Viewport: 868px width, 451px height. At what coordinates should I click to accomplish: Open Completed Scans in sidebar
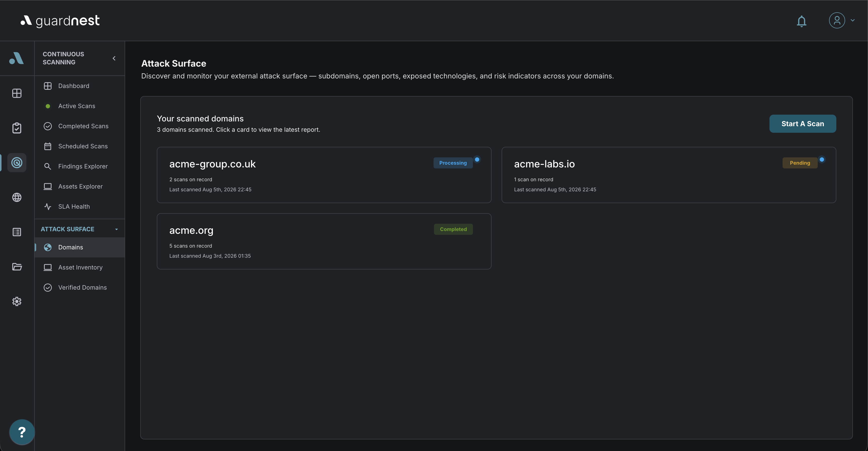[x=79, y=126]
